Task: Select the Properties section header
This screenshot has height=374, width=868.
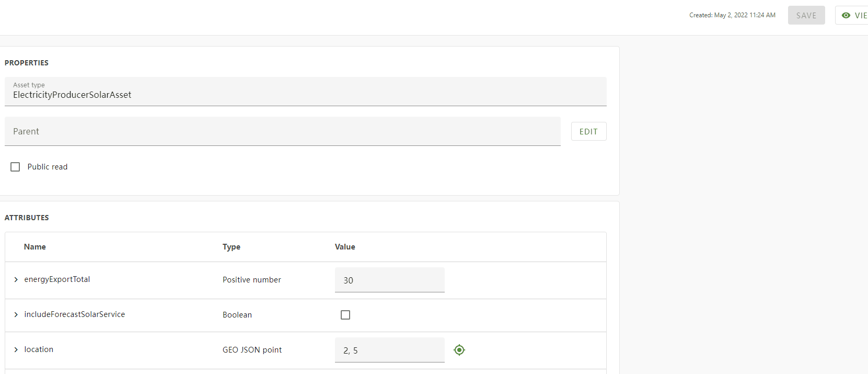Action: [27, 62]
